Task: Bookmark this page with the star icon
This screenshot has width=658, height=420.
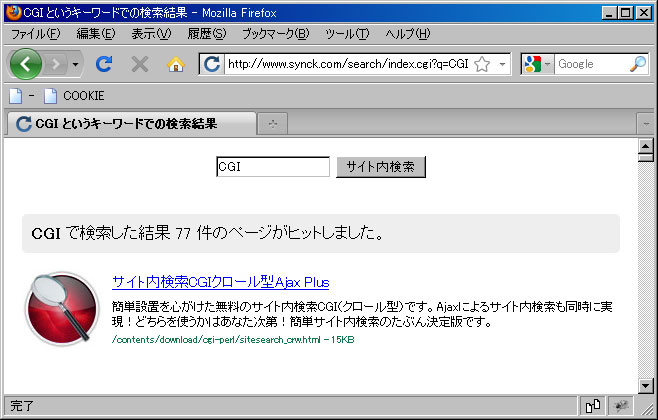Action: (482, 64)
